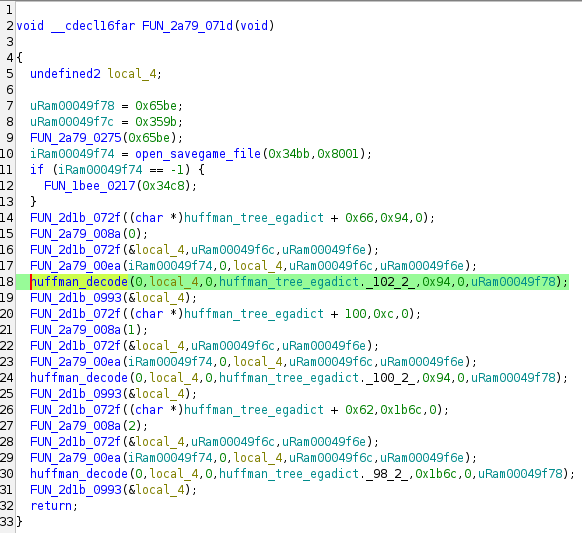Click constant 0x1b6c on line 26
Screen dimensions: 582x533
(x=400, y=410)
